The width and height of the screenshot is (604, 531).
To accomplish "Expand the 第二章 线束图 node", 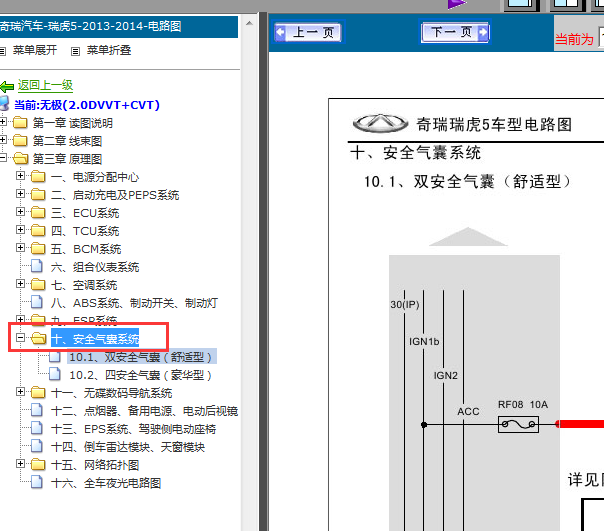I will pyautogui.click(x=3, y=139).
